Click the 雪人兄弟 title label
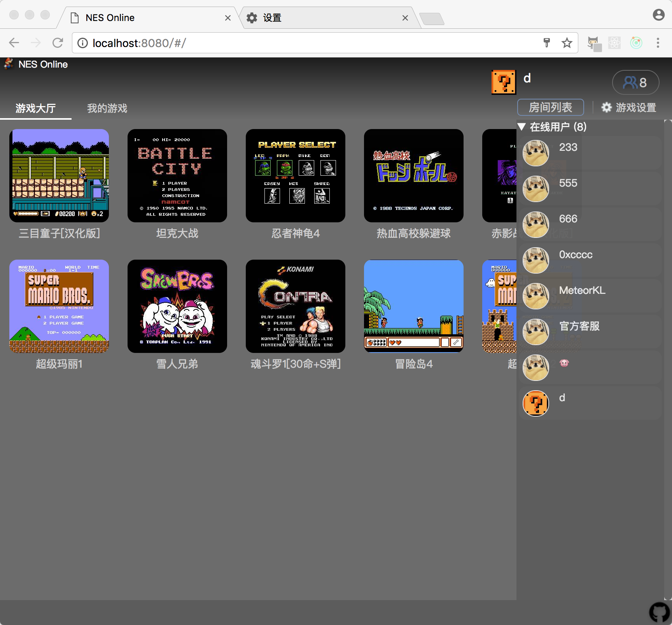 click(x=177, y=364)
